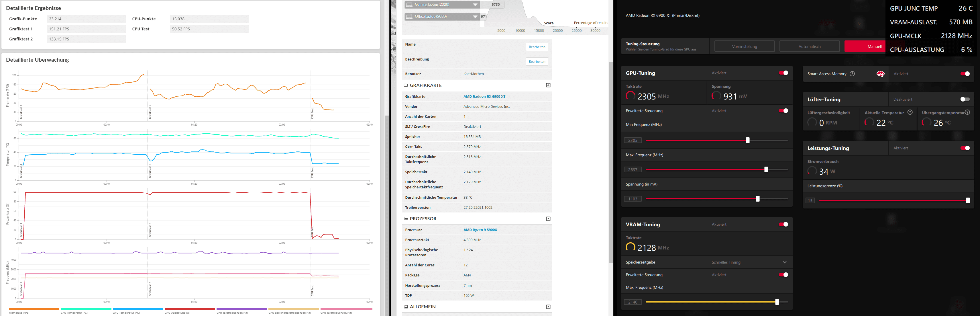The height and width of the screenshot is (316, 980).
Task: Click the Leistungsgrenze value field 15
Action: click(x=810, y=201)
